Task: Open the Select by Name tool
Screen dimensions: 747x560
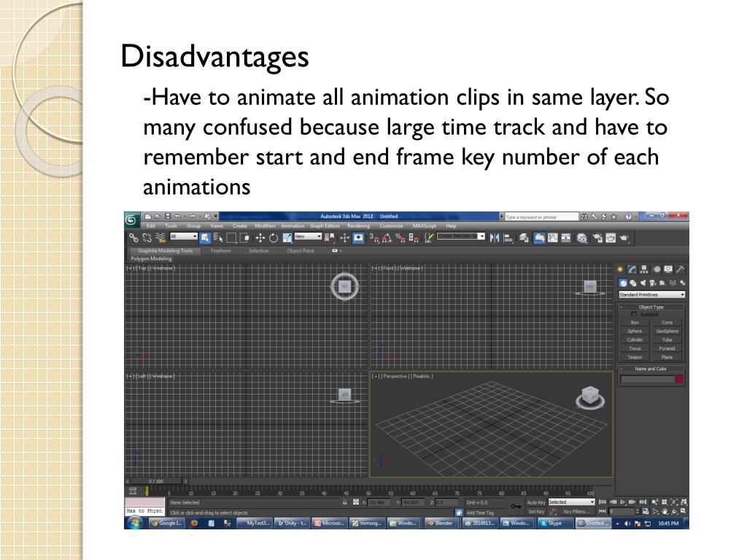Action: (218, 237)
